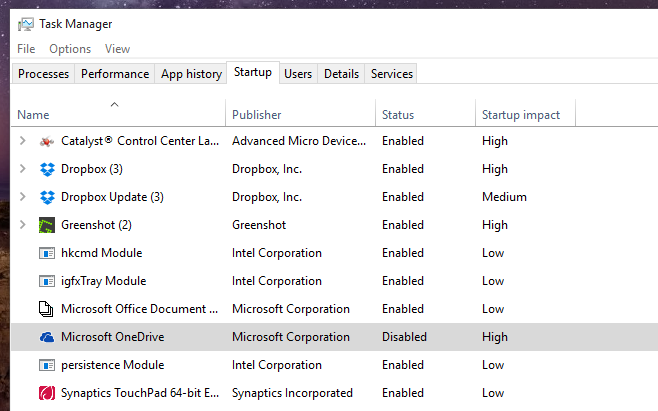
Task: Select the Synaptics TouchPad 64-bit entry name
Action: pyautogui.click(x=140, y=393)
